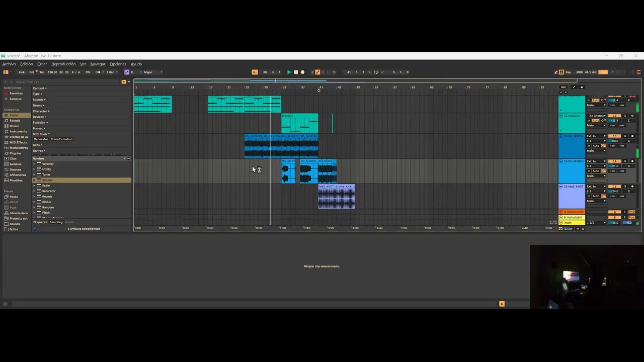
Task: Toggle the Automation Arm icon in transport
Action: [x=317, y=72]
